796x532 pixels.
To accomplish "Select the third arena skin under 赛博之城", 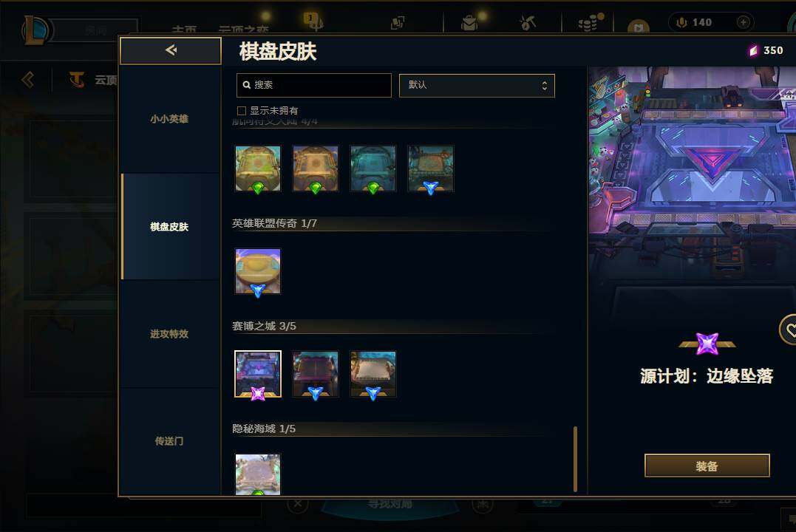I will point(373,374).
